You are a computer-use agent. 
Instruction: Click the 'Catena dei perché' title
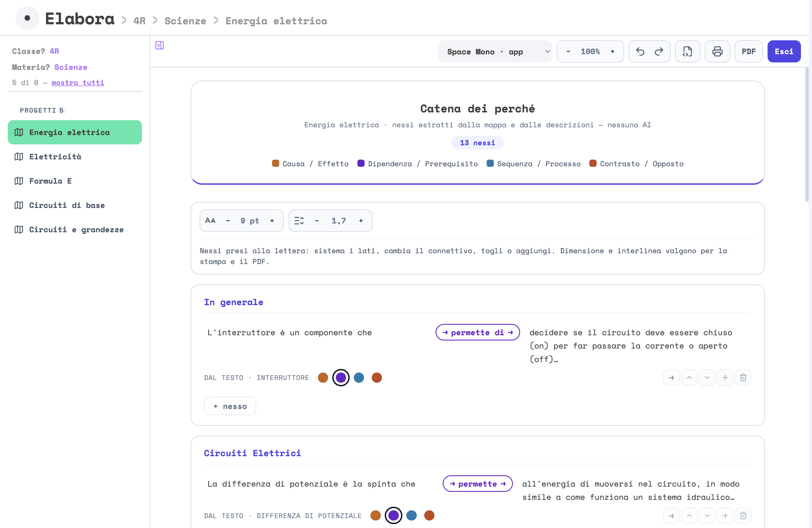click(x=477, y=109)
